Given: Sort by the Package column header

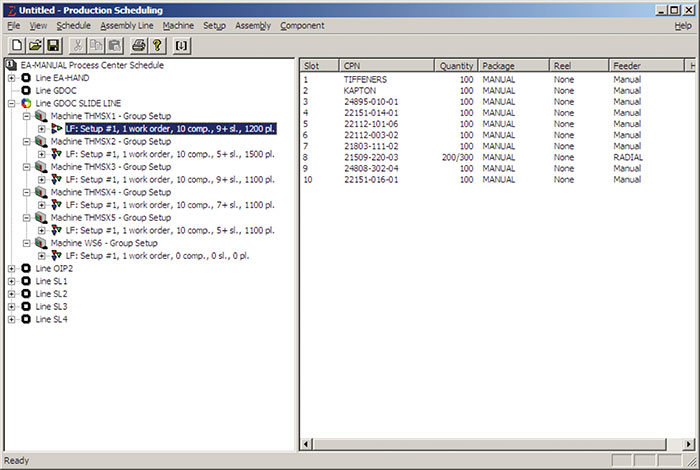Looking at the screenshot, I should pyautogui.click(x=514, y=66).
